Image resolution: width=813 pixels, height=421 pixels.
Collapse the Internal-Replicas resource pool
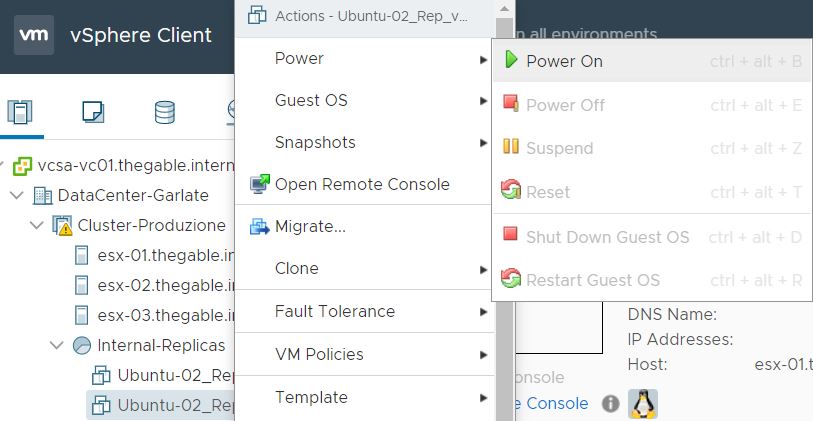pos(57,345)
